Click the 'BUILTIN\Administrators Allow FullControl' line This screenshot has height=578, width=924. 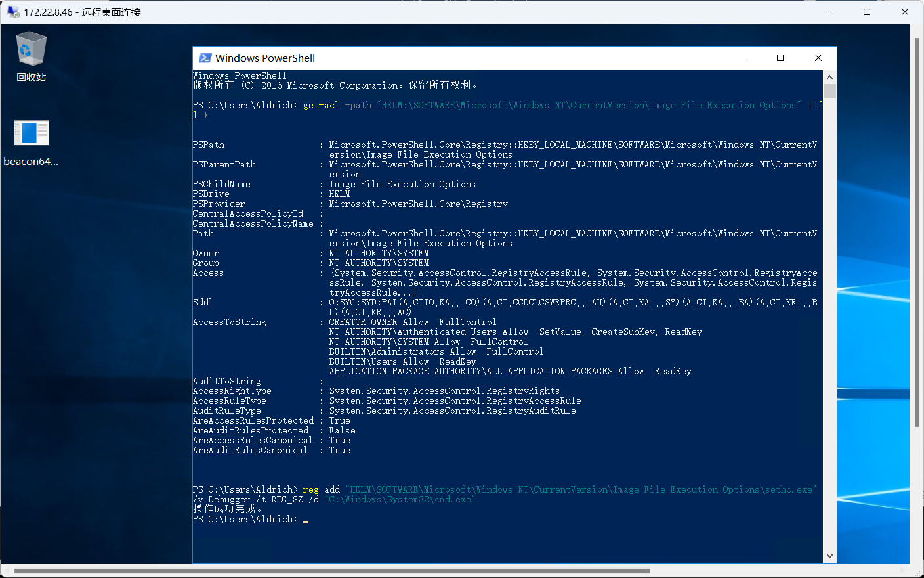[x=436, y=351]
